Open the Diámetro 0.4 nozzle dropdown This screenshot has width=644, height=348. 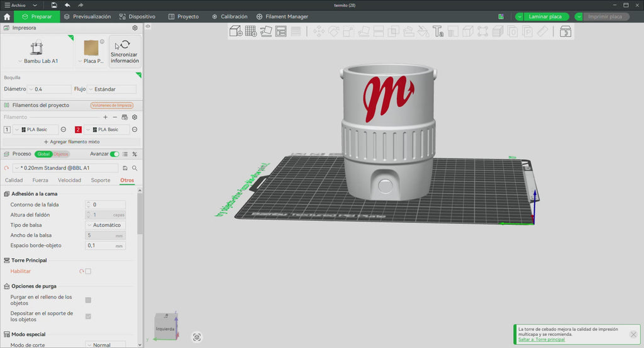tap(49, 89)
